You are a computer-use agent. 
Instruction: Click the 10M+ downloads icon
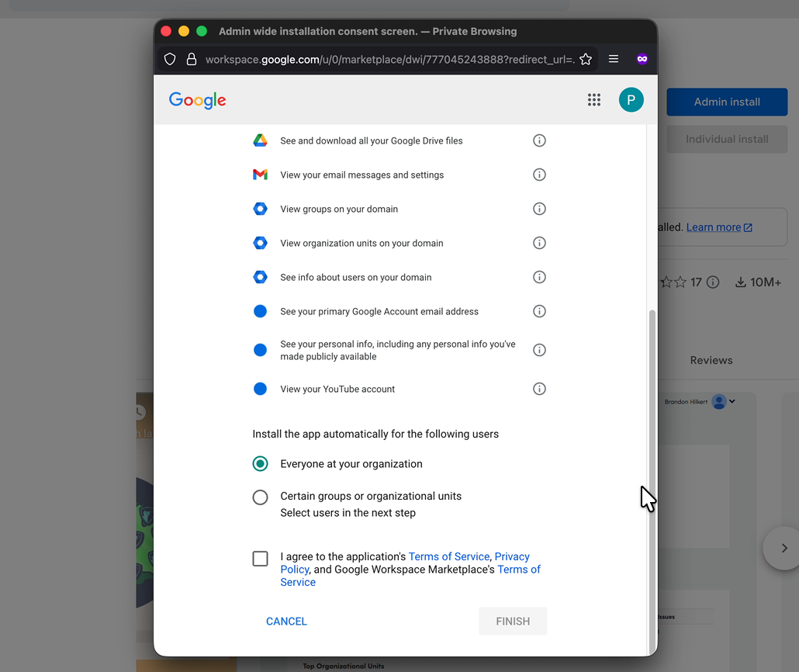pyautogui.click(x=740, y=282)
